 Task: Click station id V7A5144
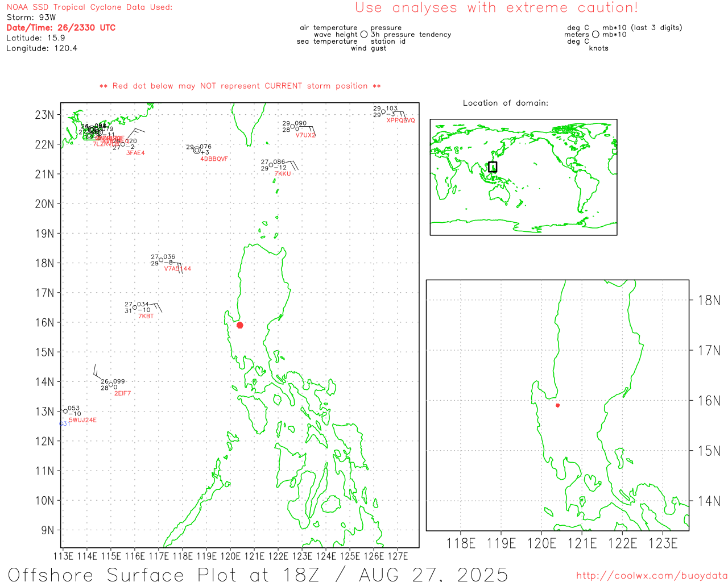(x=178, y=269)
